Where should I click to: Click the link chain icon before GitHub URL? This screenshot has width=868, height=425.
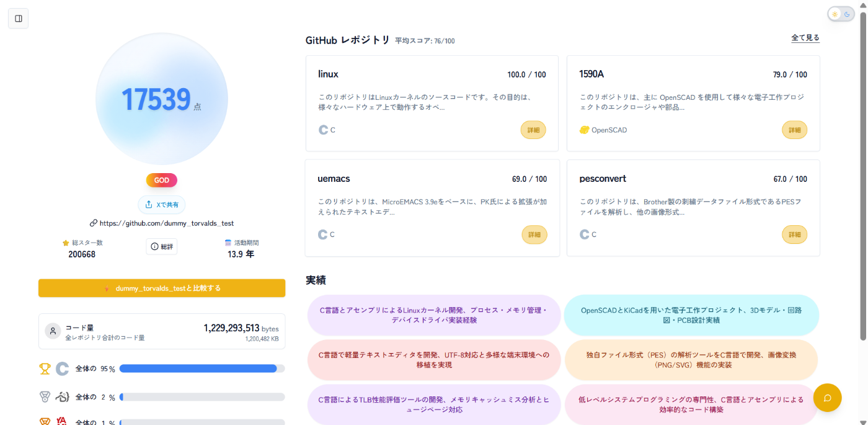click(x=94, y=223)
